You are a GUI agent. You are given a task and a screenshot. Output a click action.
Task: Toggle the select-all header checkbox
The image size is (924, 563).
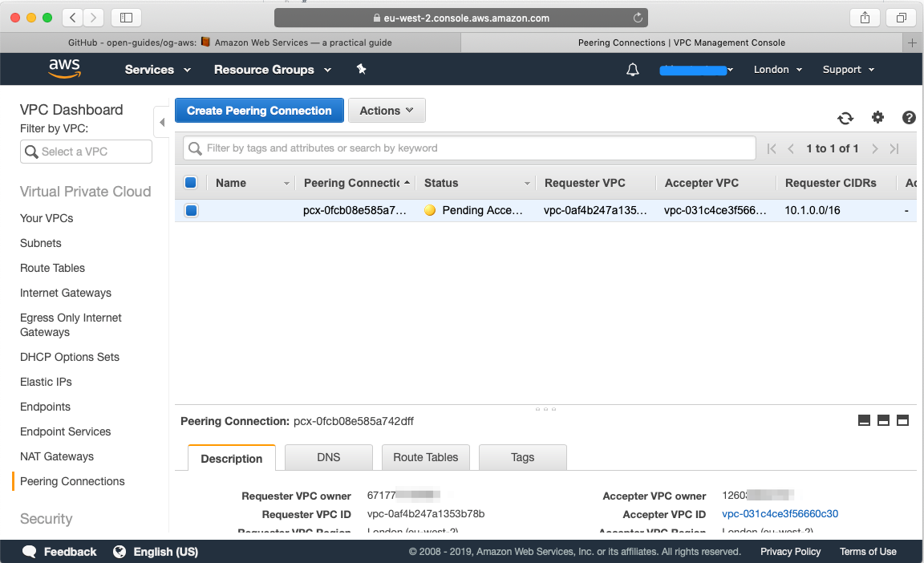tap(190, 183)
